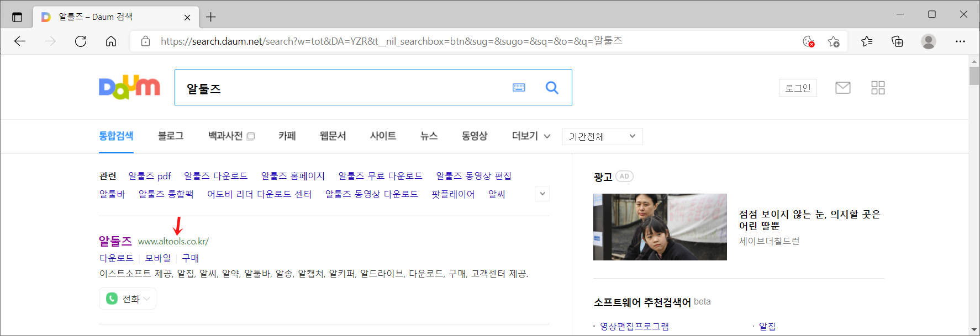This screenshot has width=980, height=336.
Task: Click the browser back arrow
Action: pyautogui.click(x=20, y=41)
